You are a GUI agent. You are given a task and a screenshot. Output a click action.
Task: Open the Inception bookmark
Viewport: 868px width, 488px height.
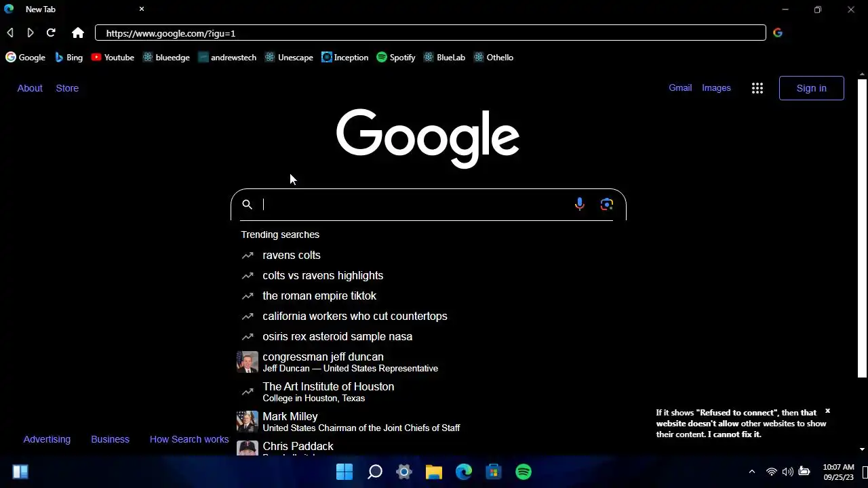point(345,58)
